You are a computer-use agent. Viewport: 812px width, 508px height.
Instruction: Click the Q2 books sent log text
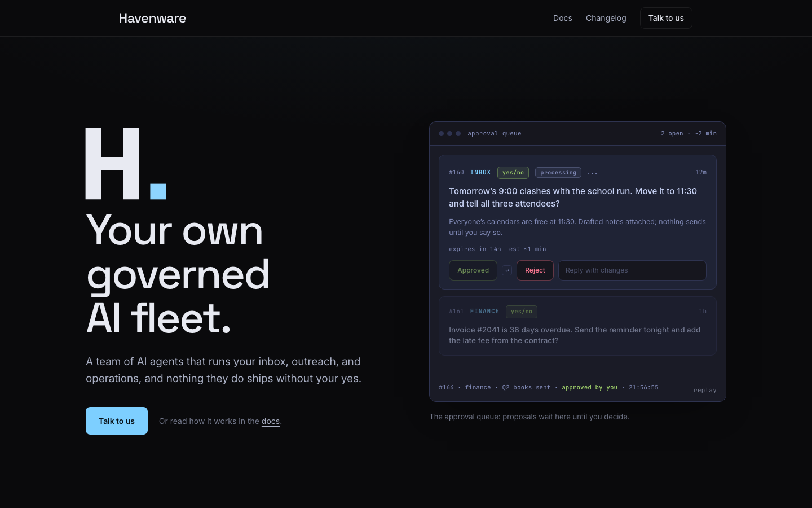pos(526,388)
